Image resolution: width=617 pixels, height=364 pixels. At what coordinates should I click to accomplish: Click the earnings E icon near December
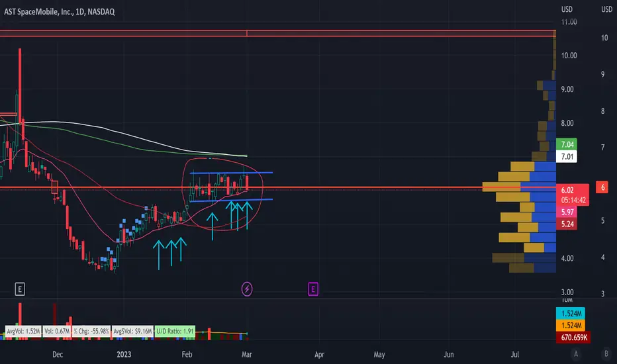click(20, 289)
